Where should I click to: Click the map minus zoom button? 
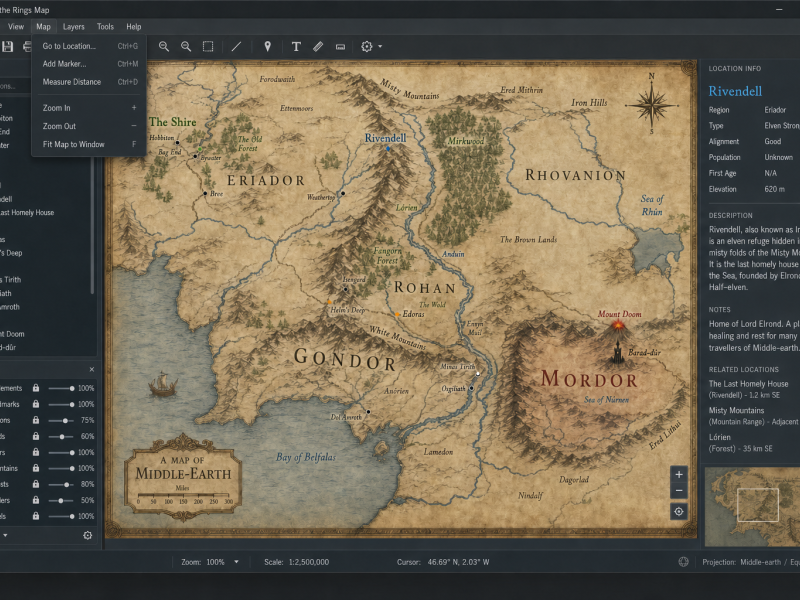679,491
